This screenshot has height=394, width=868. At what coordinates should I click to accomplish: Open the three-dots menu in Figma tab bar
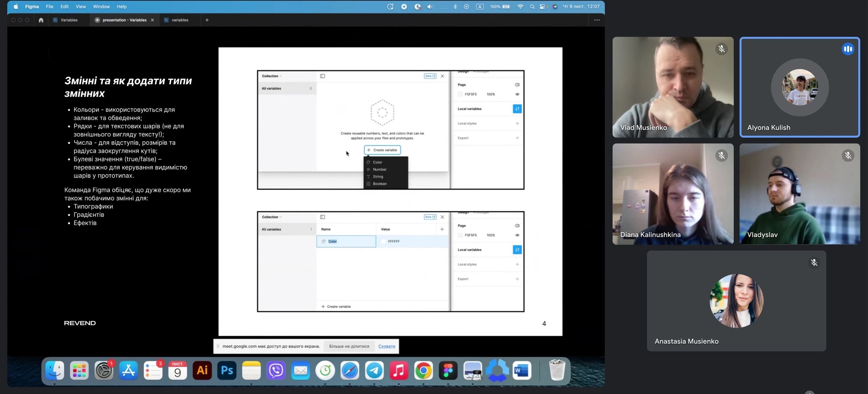(597, 20)
